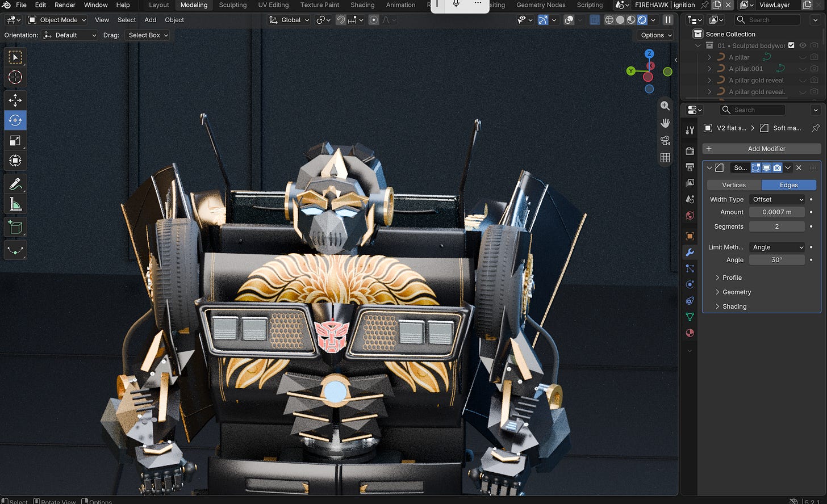
Task: Select the Select Box tool in the toolbar
Action: [15, 57]
